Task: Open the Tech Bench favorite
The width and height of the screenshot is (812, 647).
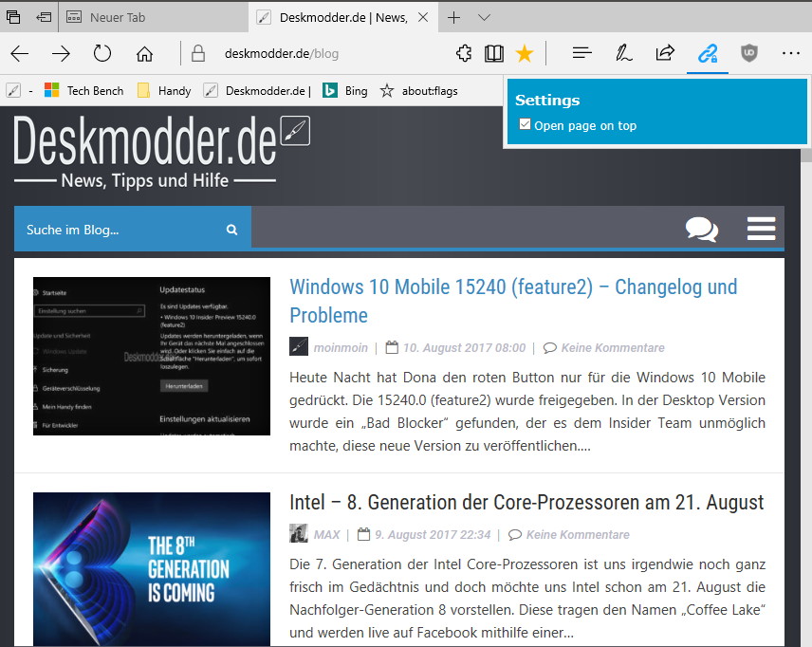Action: pos(83,91)
